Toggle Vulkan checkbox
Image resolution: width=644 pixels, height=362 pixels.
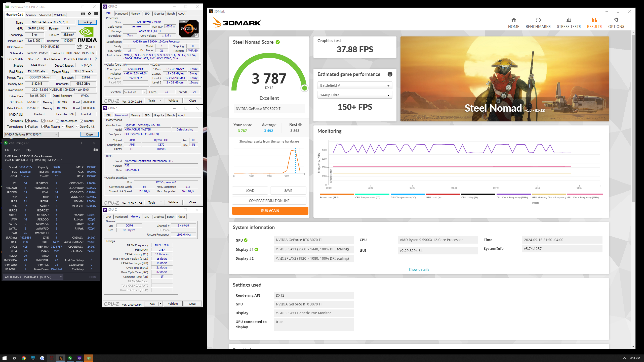27,127
